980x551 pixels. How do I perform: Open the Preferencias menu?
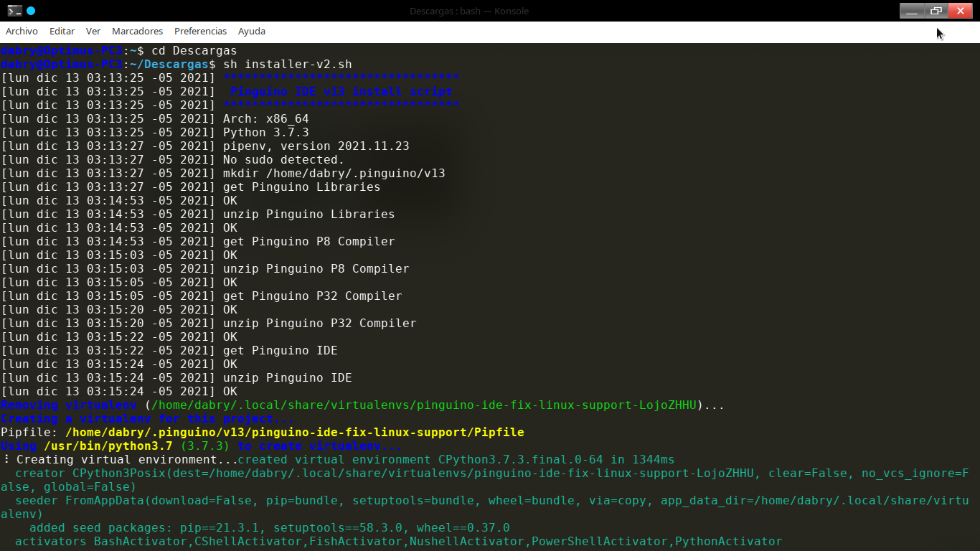click(200, 32)
